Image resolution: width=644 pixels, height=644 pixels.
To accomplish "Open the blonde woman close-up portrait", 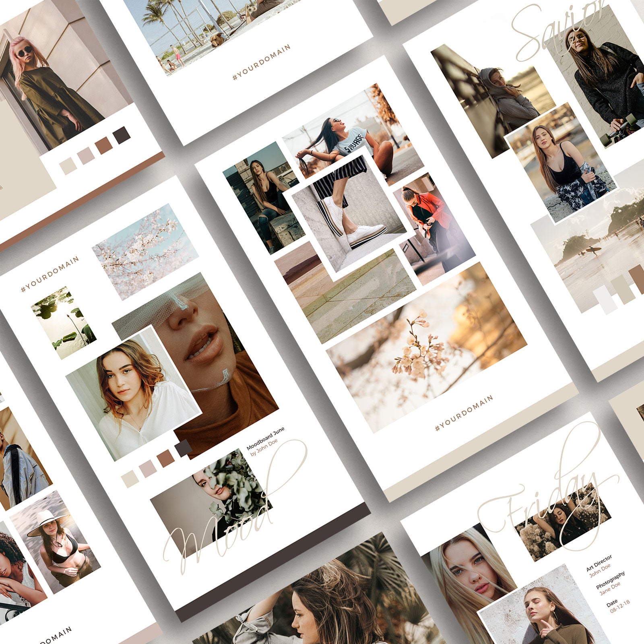I will (x=467, y=572).
